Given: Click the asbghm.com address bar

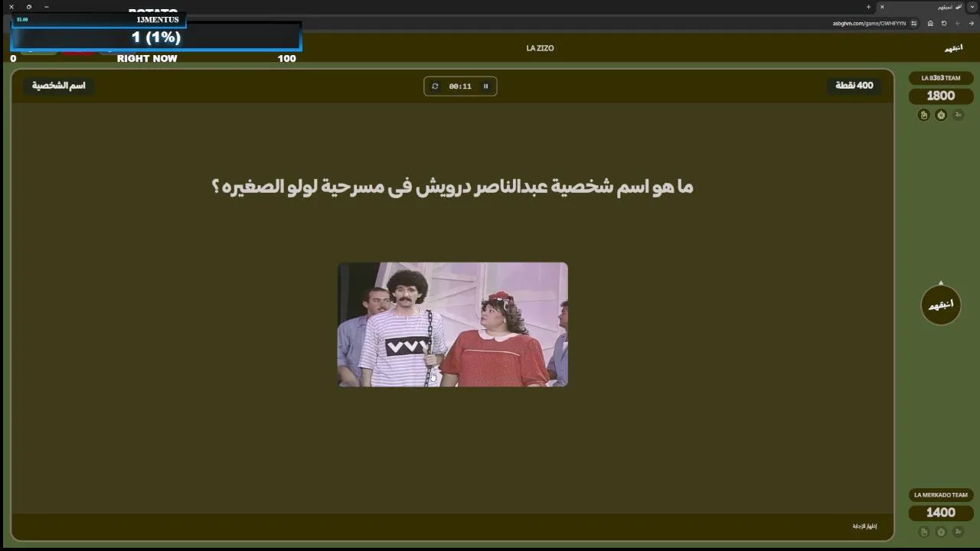Looking at the screenshot, I should coord(869,23).
